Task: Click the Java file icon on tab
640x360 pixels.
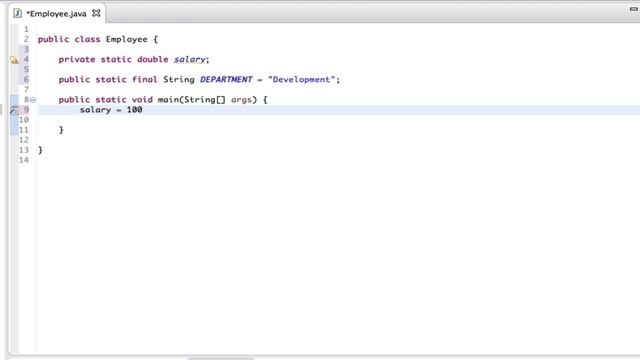Action: pyautogui.click(x=18, y=13)
